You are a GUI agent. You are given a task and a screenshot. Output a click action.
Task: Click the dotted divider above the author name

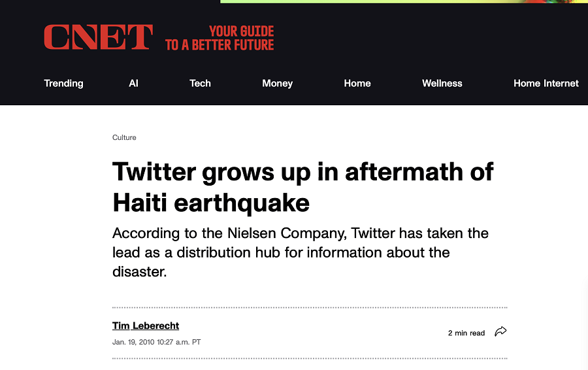310,307
